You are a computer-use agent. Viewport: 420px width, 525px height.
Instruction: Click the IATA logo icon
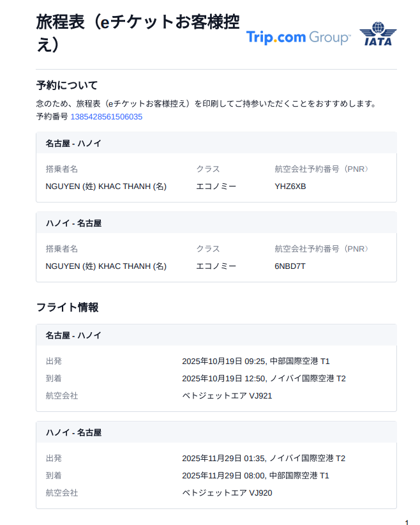pyautogui.click(x=378, y=34)
